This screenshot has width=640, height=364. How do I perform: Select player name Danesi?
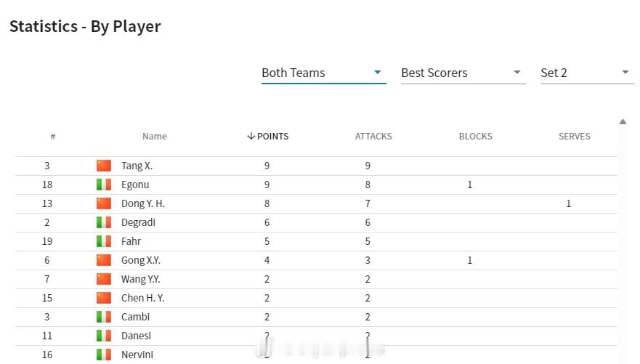136,336
